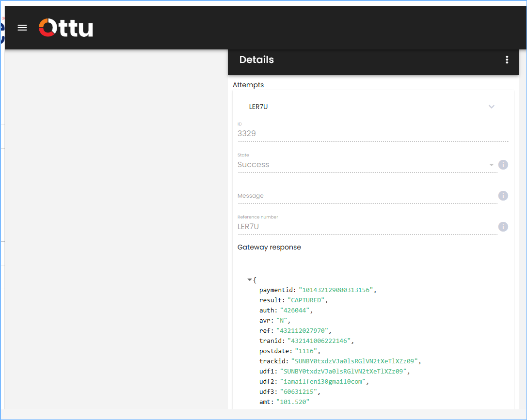This screenshot has height=420, width=527.
Task: Select udf3 value "60631215"
Action: click(299, 392)
